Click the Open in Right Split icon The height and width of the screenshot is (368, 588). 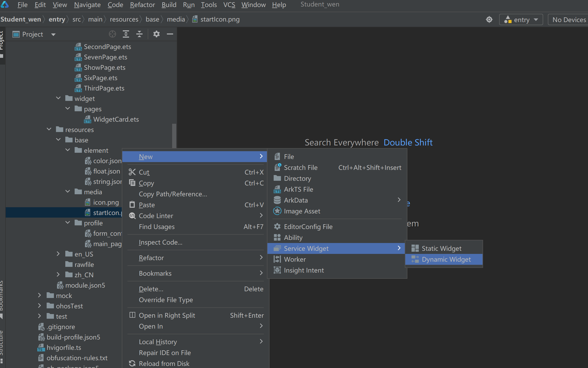point(132,315)
